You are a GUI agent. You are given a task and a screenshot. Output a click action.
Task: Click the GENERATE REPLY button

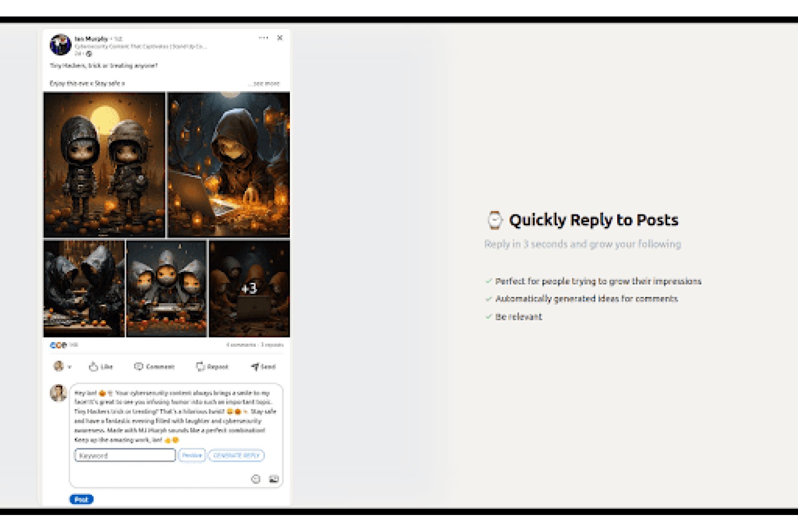tap(236, 455)
